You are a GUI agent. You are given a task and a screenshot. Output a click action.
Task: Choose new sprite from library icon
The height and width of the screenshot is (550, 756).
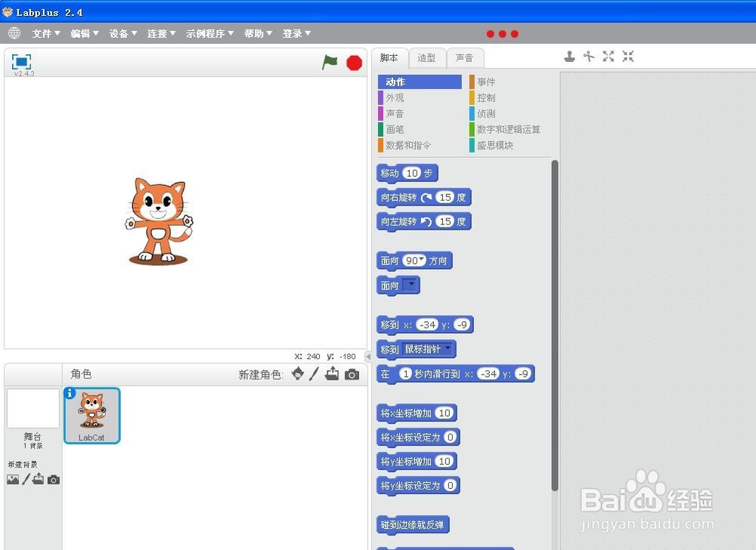(x=298, y=374)
